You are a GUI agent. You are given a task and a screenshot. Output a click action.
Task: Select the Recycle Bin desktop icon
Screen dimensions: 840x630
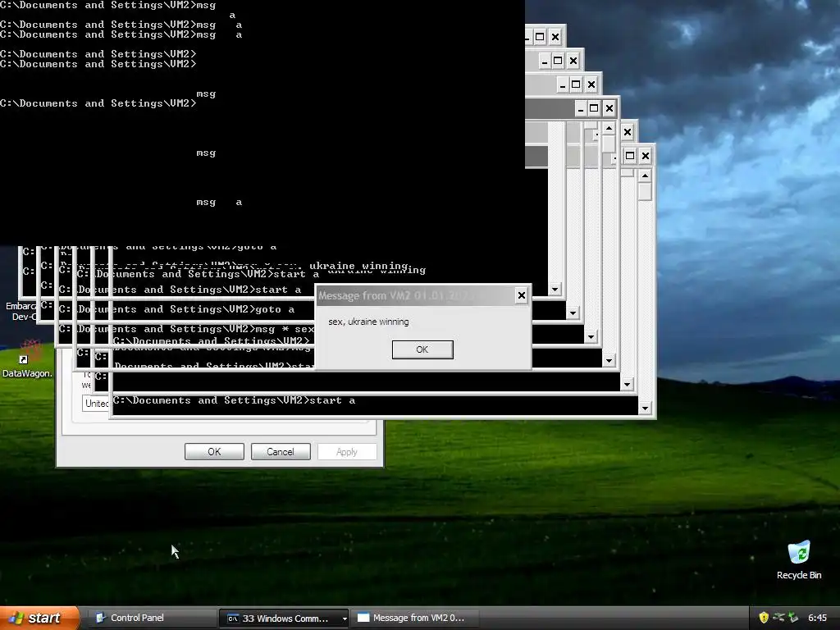click(x=799, y=559)
